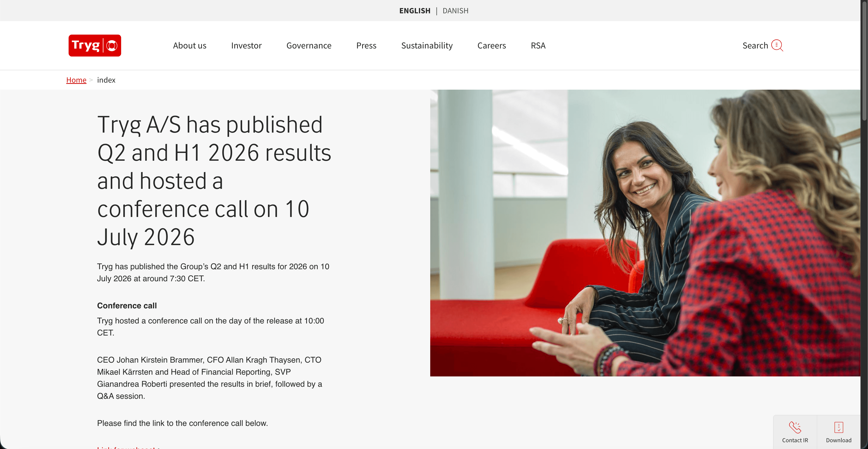This screenshot has height=449, width=868.
Task: Click the paragraph starting 'CEO Johan Kirstein Brammer'
Action: 209,378
